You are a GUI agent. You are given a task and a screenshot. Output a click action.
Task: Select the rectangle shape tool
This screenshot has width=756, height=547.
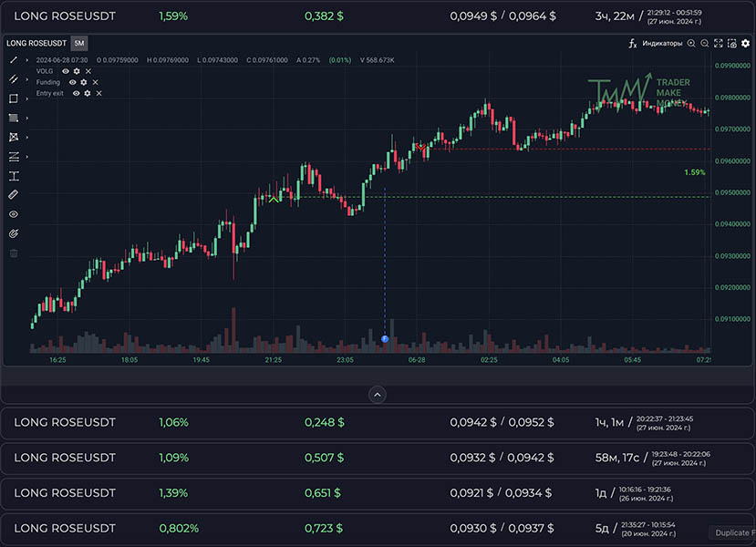click(x=14, y=98)
